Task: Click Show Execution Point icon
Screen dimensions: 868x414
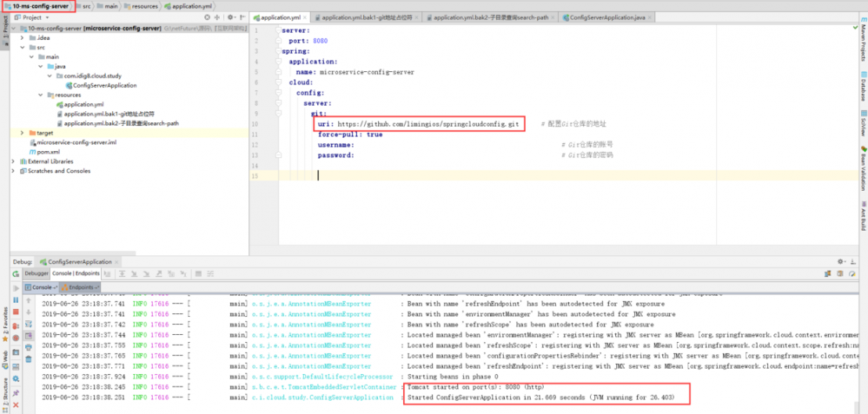Action: pyautogui.click(x=108, y=273)
